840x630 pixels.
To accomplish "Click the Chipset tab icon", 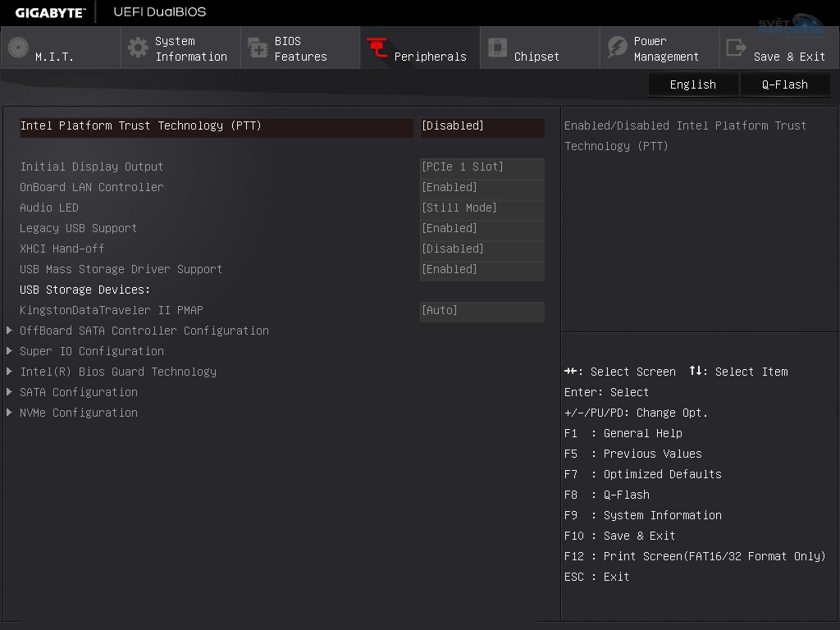I will (497, 48).
